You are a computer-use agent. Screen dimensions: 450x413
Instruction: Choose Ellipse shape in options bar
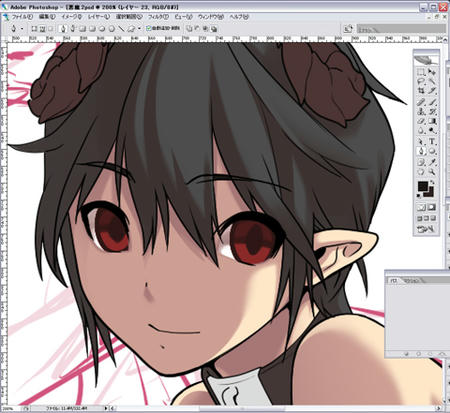pos(102,29)
